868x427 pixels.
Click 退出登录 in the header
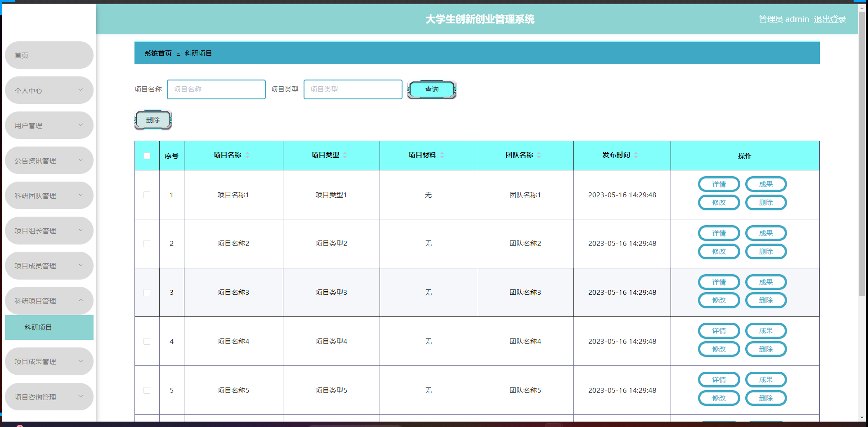click(x=830, y=19)
